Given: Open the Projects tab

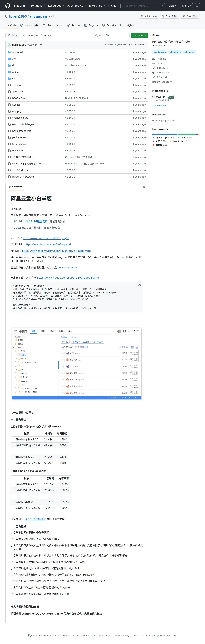Looking at the screenshot, I should coord(91,25).
